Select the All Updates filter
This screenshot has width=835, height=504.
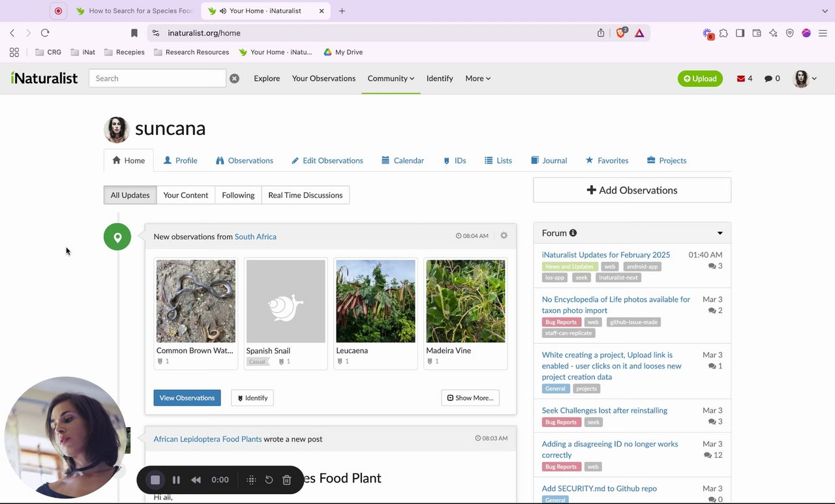(x=130, y=195)
